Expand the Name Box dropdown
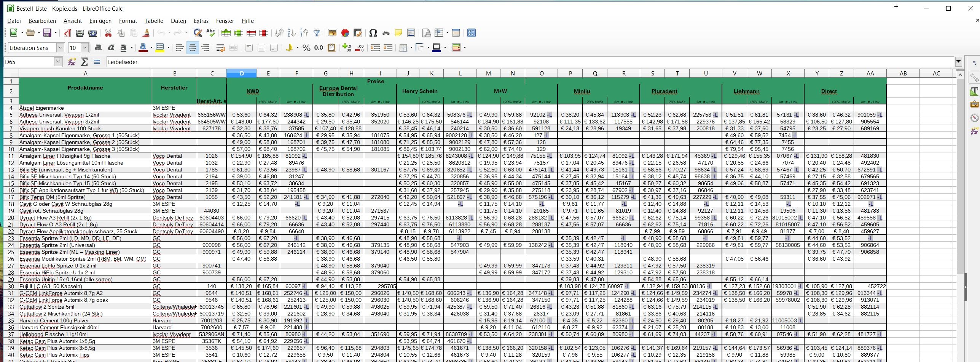The image size is (980, 362). (x=58, y=62)
